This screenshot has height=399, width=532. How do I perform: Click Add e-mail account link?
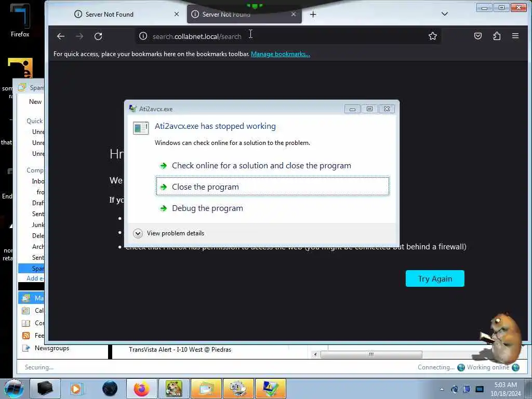(35, 278)
